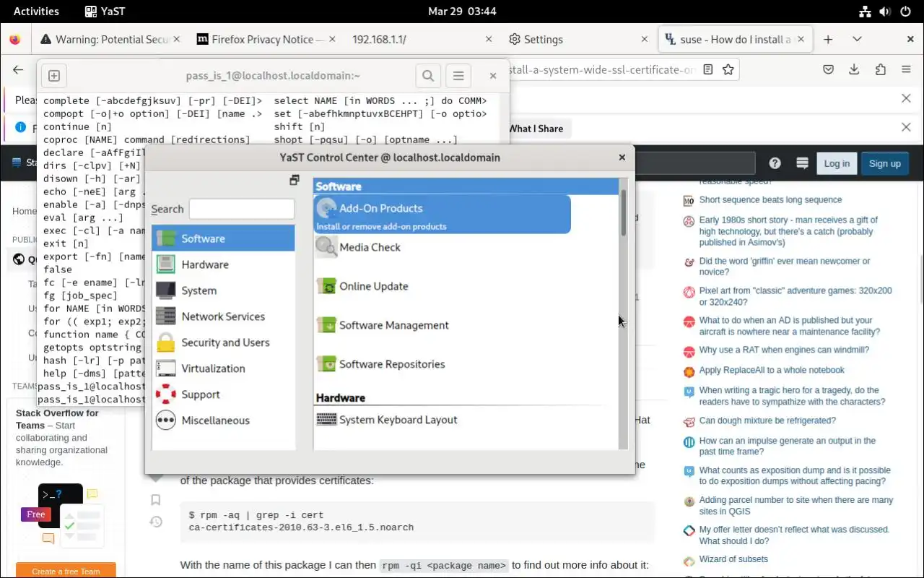Click the terminal search icon
This screenshot has height=578, width=924.
(428, 75)
